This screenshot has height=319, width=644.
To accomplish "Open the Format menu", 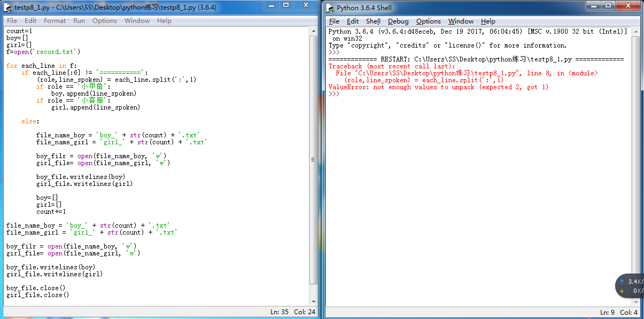I will coord(55,20).
